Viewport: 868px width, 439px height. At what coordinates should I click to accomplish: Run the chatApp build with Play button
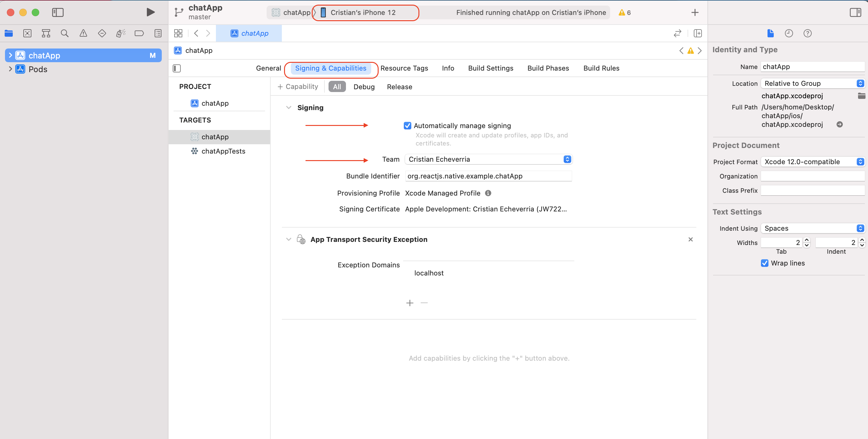151,12
